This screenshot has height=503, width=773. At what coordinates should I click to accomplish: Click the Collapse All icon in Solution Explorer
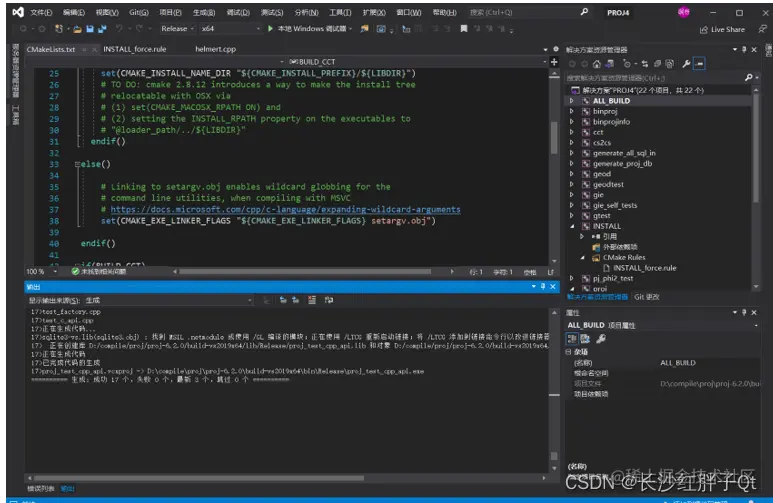[x=657, y=64]
